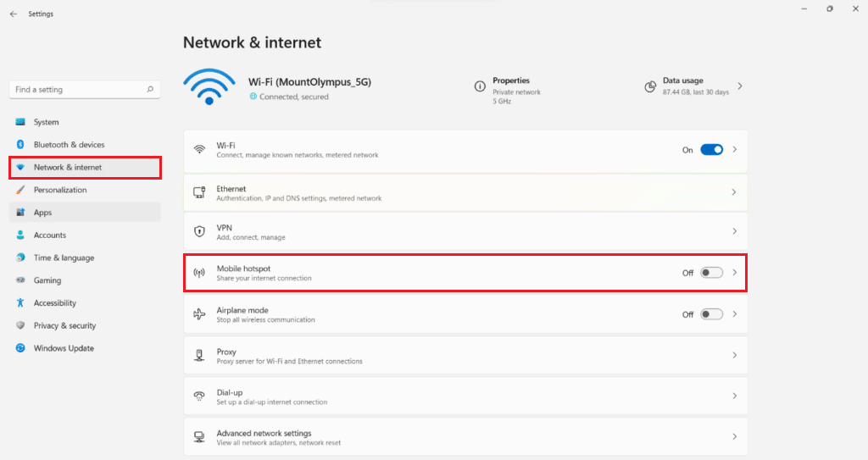Turn off the Wi-Fi toggle
The height and width of the screenshot is (460, 868).
(x=711, y=150)
